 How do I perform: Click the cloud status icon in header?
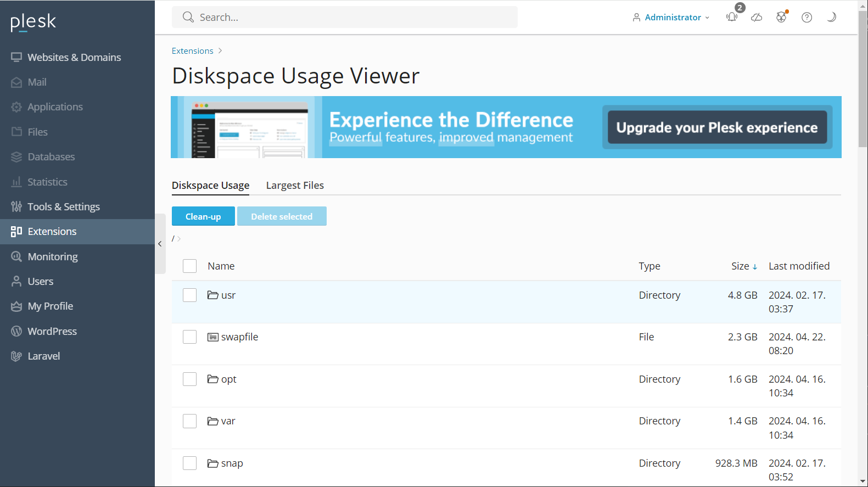coord(757,17)
